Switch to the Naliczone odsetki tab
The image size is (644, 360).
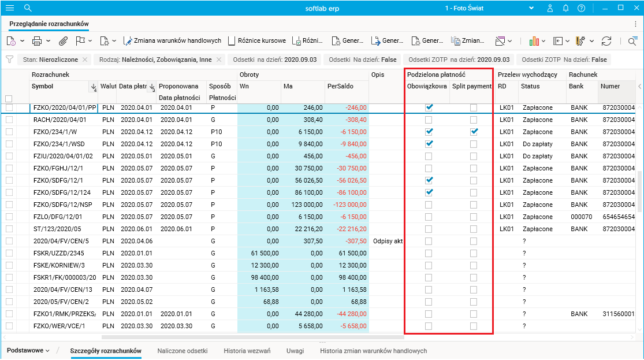coord(182,351)
